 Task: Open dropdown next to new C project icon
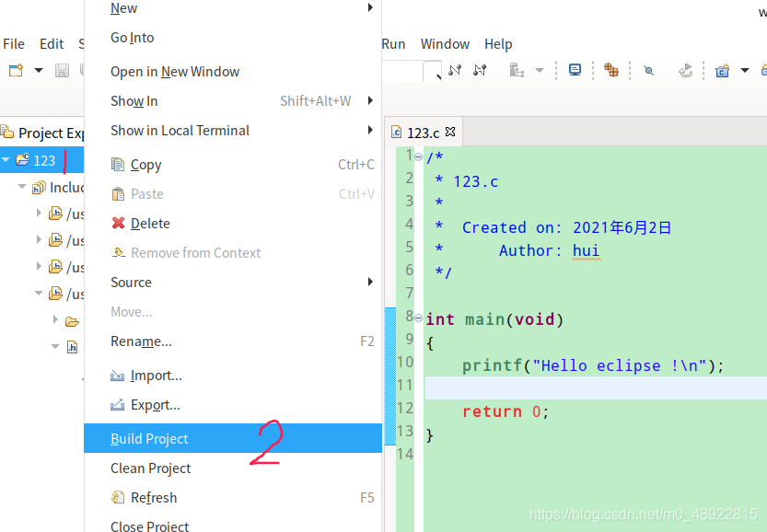[745, 70]
